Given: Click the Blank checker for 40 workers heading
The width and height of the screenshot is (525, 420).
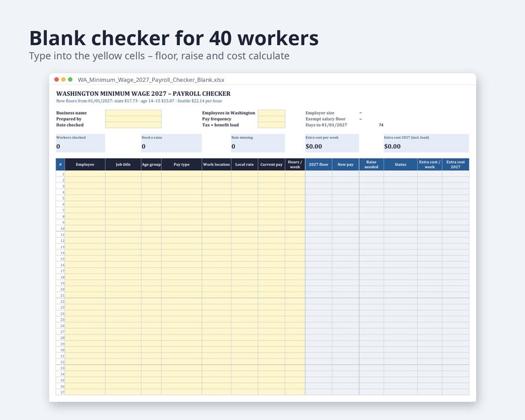Looking at the screenshot, I should coord(174,38).
